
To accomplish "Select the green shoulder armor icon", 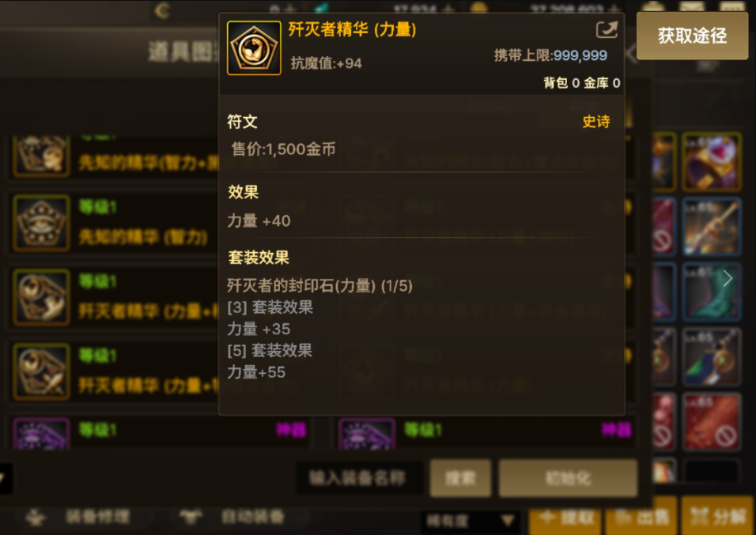I will [x=711, y=356].
